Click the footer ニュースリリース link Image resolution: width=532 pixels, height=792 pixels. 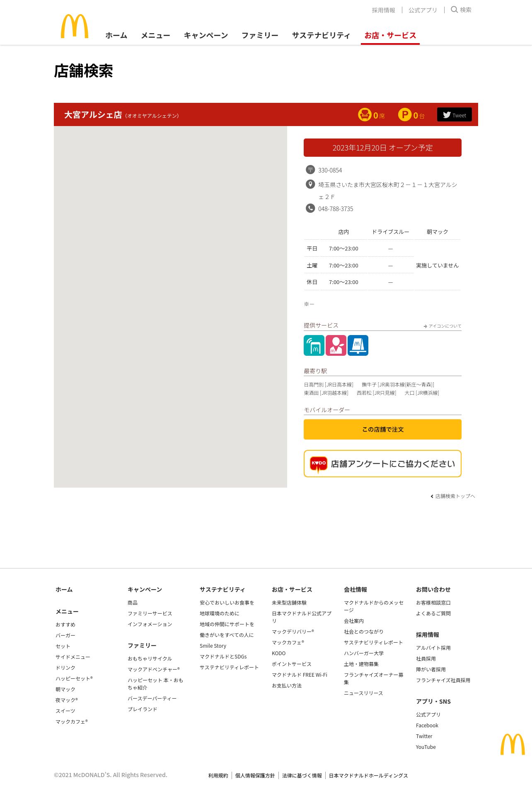click(x=363, y=693)
